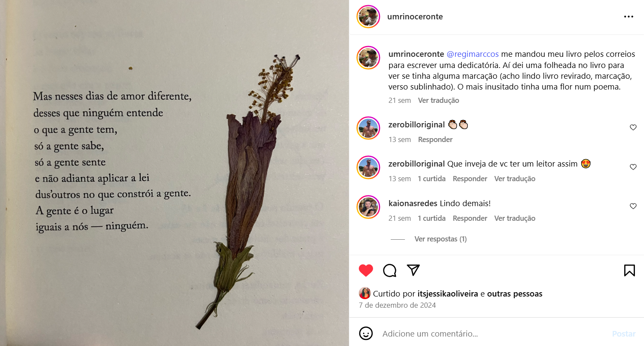
Task: Open itsjessikaoliveira's profile from likes
Action: click(448, 294)
